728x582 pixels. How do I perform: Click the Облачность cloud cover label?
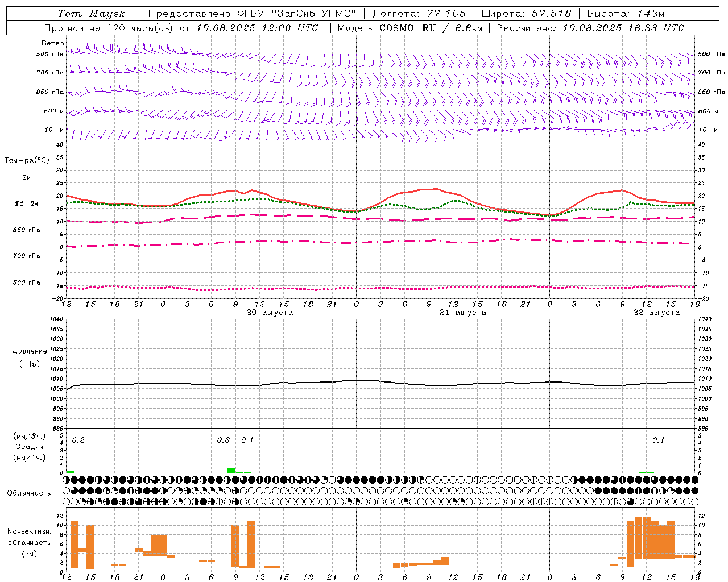(29, 493)
